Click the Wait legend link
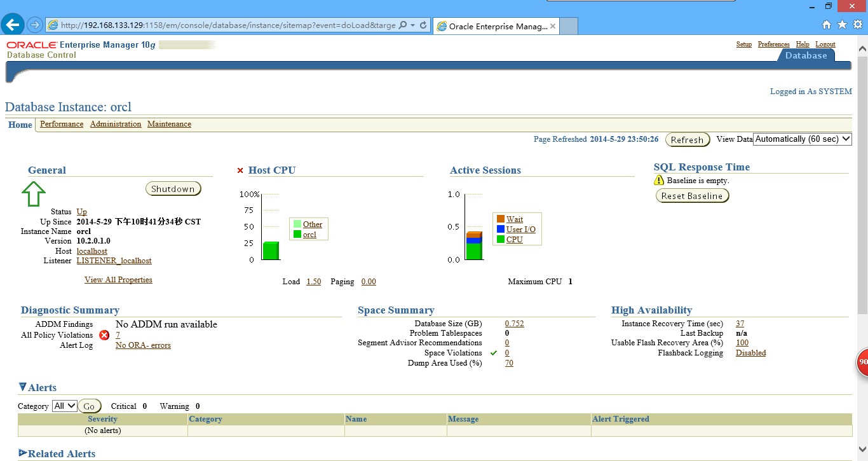 pos(515,219)
